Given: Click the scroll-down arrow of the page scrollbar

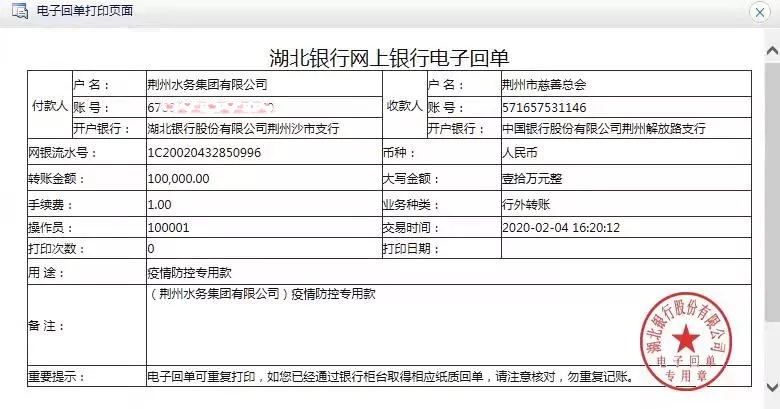Looking at the screenshot, I should pos(771,386).
